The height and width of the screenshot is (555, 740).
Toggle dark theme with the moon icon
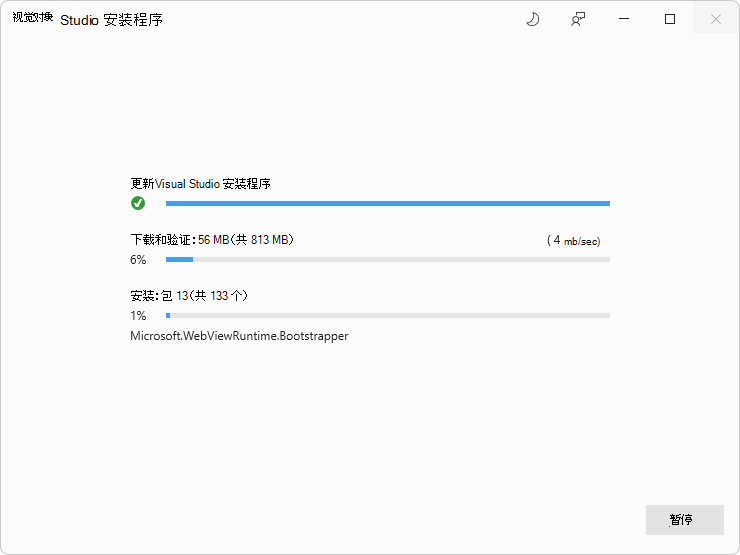pyautogui.click(x=532, y=19)
